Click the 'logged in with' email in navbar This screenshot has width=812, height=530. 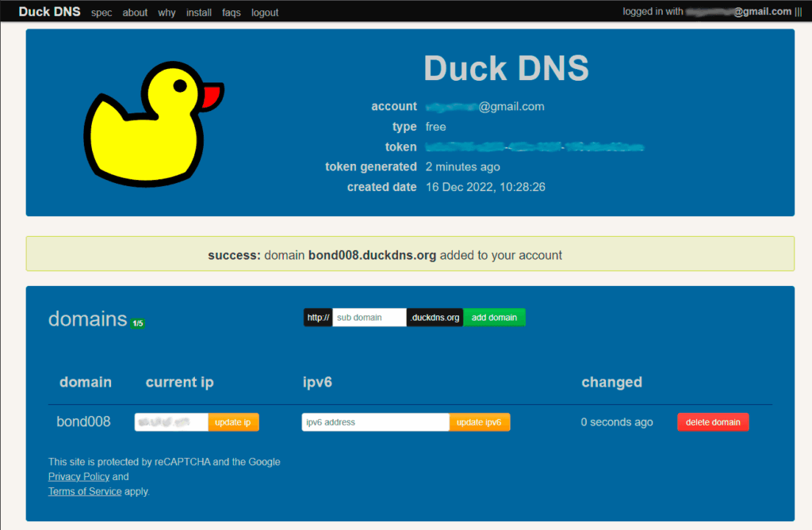coord(739,11)
